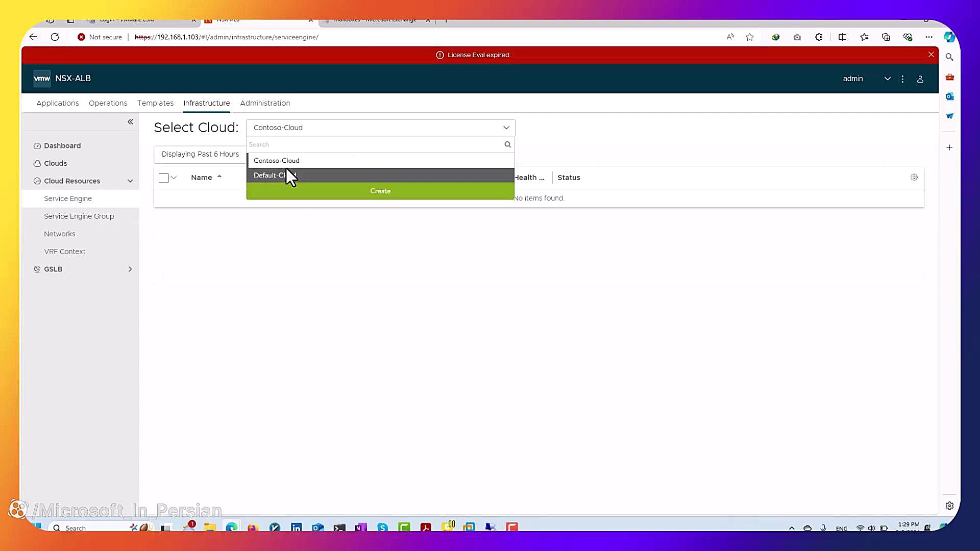This screenshot has height=551, width=980.
Task: Open Displaying Past 6 Hours selector
Action: click(x=200, y=154)
